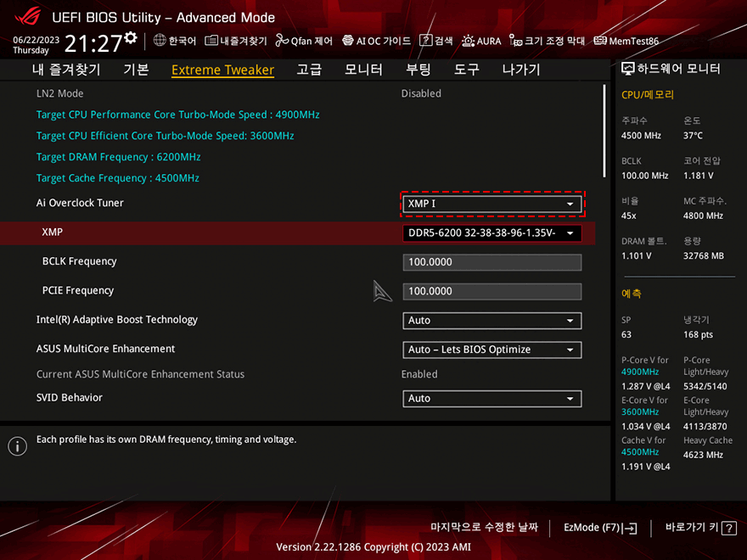The image size is (747, 560).
Task: Open the AURA lighting icon
Action: [x=468, y=41]
